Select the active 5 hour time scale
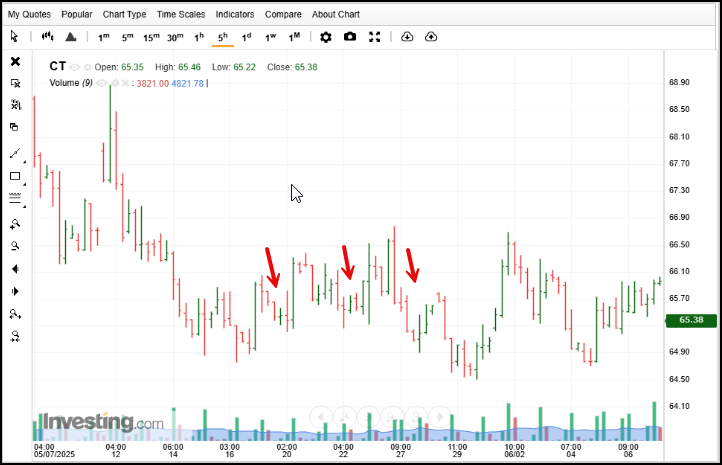This screenshot has width=722, height=465. tap(223, 37)
